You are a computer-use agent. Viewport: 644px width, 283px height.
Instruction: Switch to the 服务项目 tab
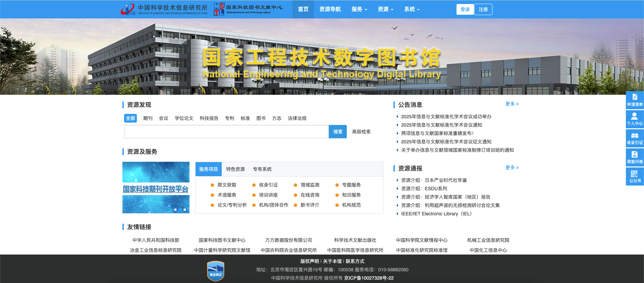tap(209, 169)
